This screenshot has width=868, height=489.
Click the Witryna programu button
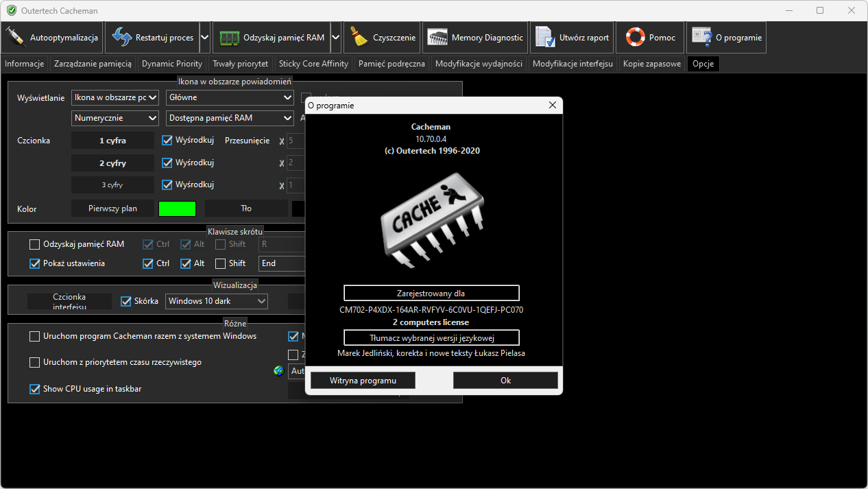[363, 380]
